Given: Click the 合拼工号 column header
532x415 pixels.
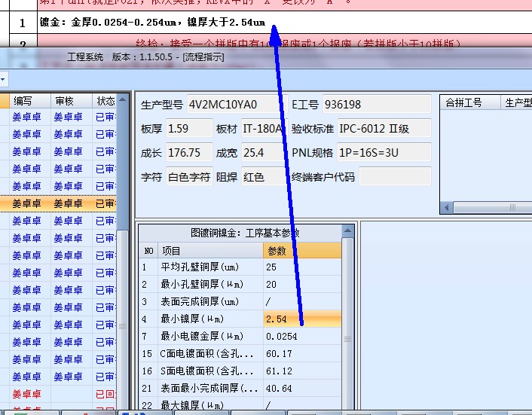Looking at the screenshot, I should 470,102.
